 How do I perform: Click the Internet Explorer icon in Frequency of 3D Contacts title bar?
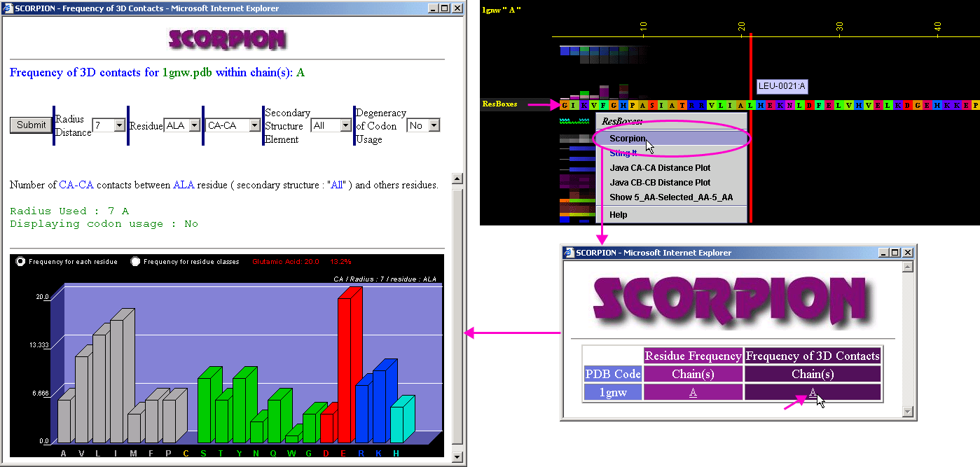point(8,8)
